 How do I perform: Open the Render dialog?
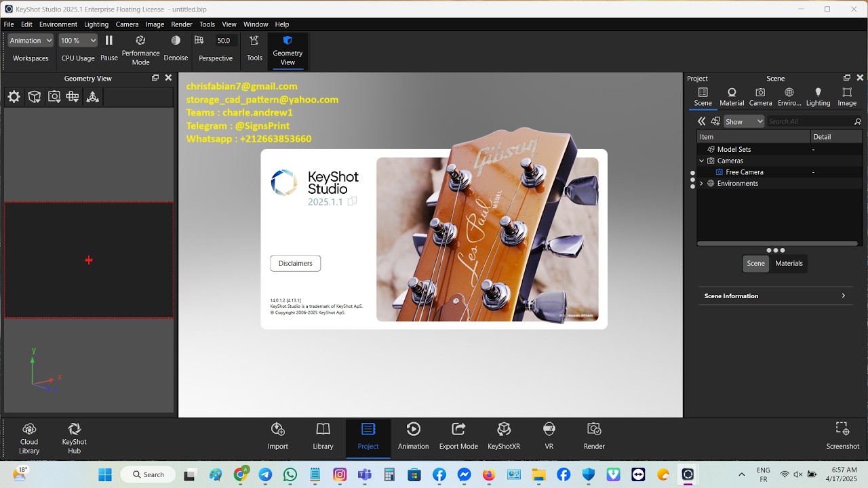click(594, 436)
